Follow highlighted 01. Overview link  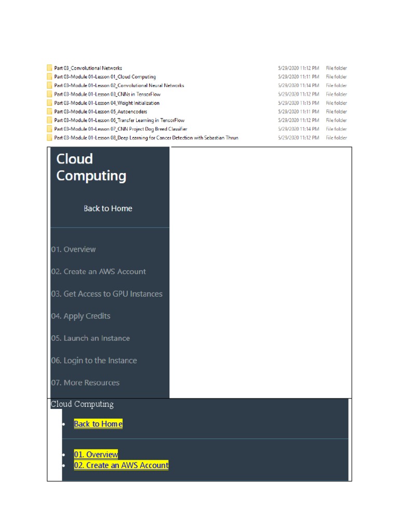coord(96,454)
